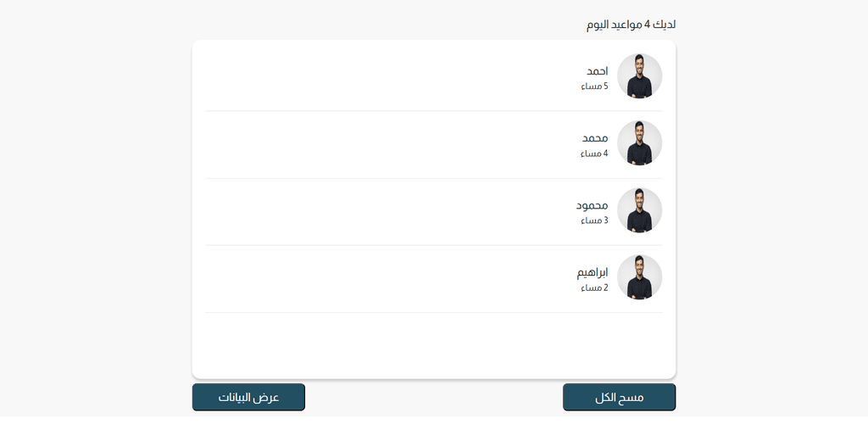The image size is (868, 424).
Task: Click divider line directly under ابراهيم's row
Action: (x=434, y=312)
